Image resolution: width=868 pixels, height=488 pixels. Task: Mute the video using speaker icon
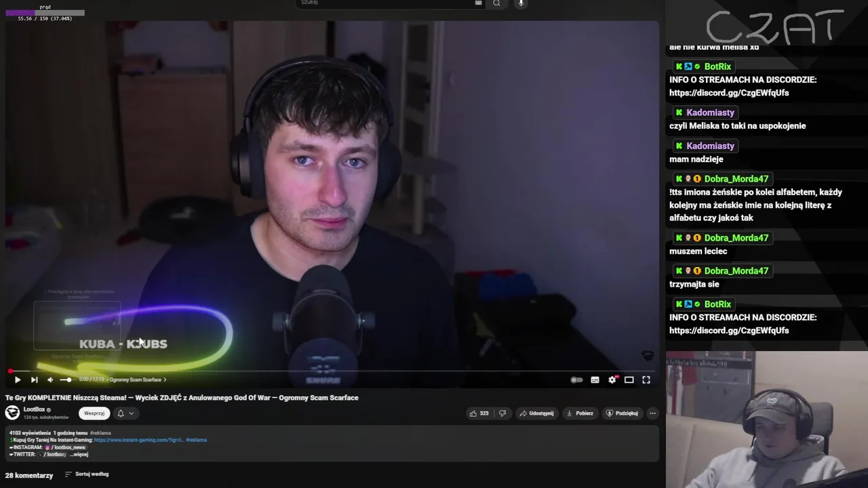(x=50, y=380)
